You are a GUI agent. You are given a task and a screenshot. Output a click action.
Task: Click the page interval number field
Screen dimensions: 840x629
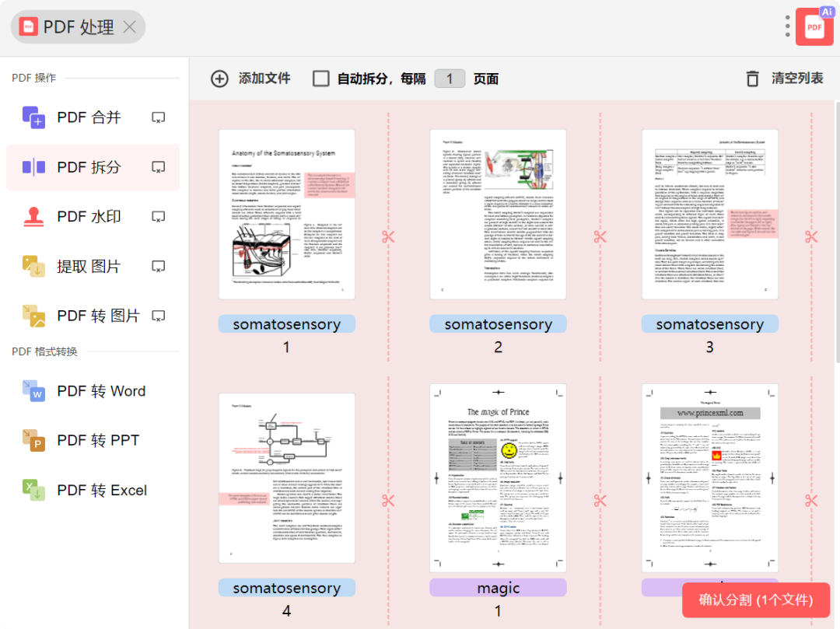(x=450, y=79)
